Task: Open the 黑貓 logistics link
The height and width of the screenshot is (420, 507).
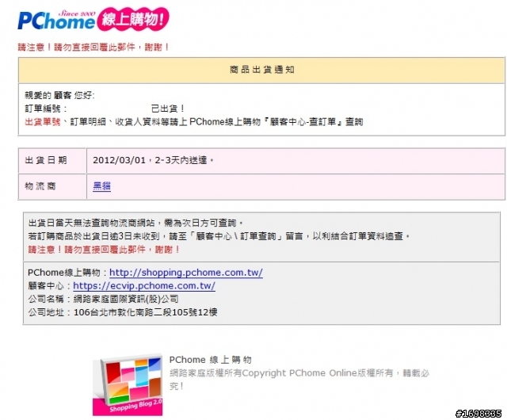Action: [x=102, y=186]
